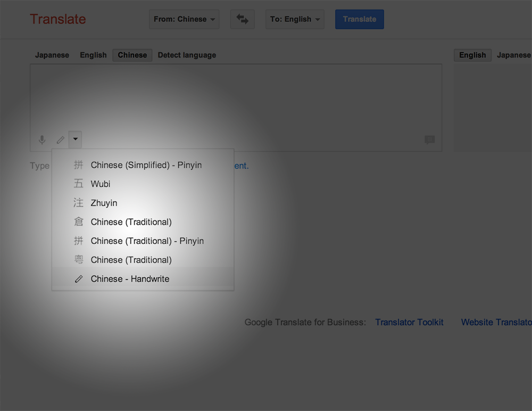Activate the pencil handwriting input icon
Image resolution: width=532 pixels, height=411 pixels.
60,139
